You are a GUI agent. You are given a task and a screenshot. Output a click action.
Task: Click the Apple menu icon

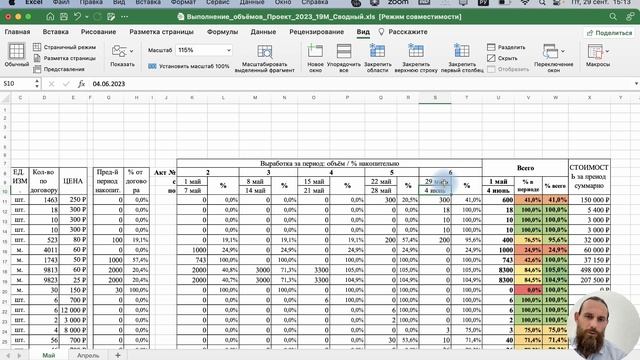point(12,2)
